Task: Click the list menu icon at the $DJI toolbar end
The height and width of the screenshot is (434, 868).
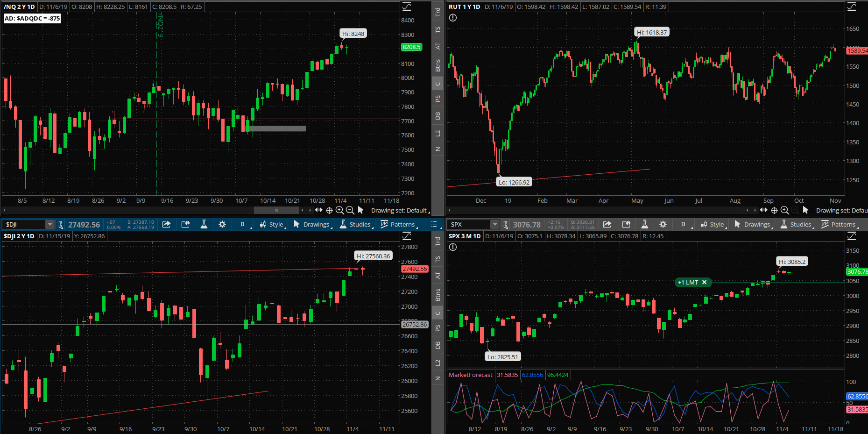Action: pyautogui.click(x=434, y=224)
